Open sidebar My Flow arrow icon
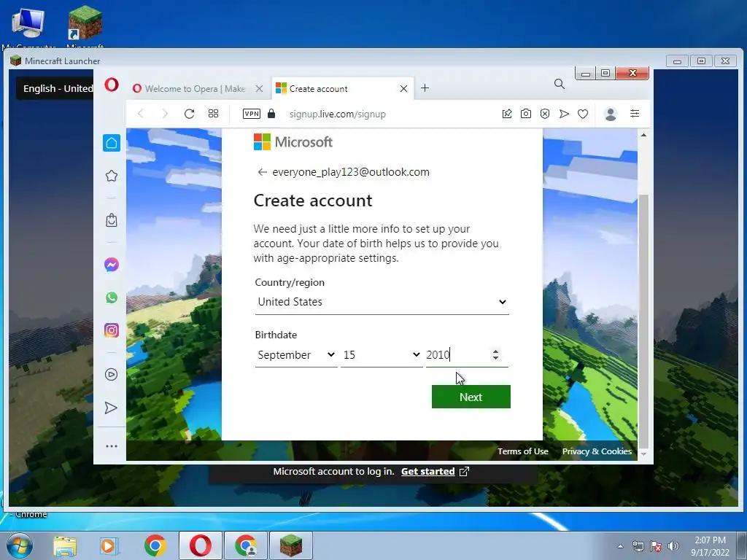The height and width of the screenshot is (560, 747). tap(111, 408)
